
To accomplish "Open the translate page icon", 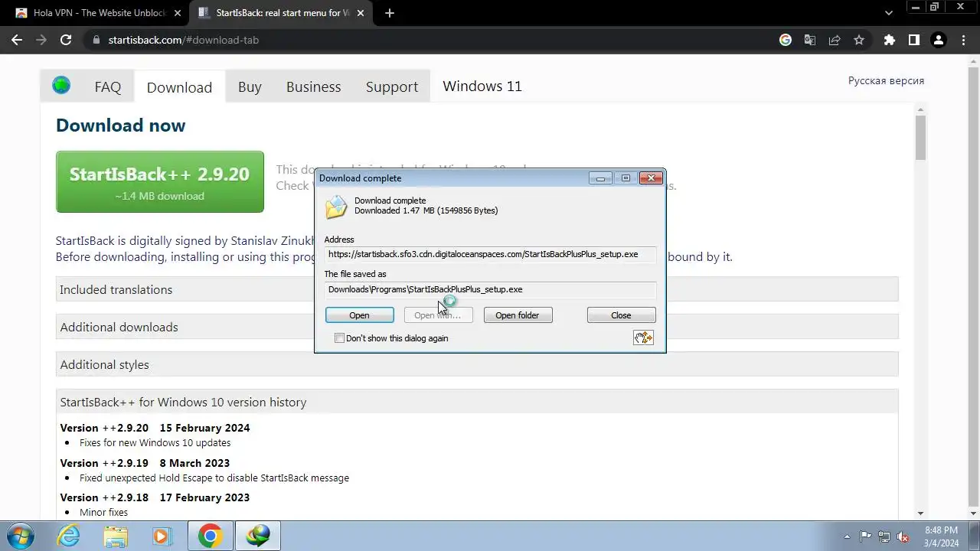I will pyautogui.click(x=810, y=40).
